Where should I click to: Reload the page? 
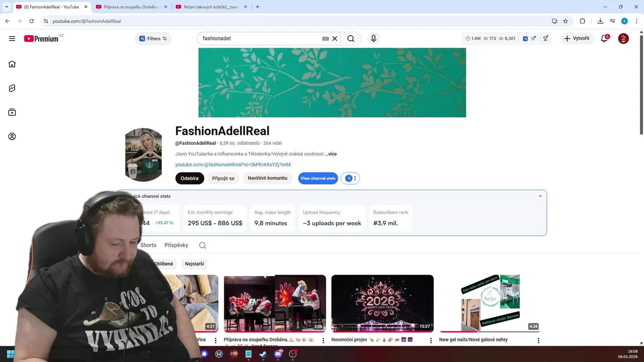pyautogui.click(x=32, y=21)
